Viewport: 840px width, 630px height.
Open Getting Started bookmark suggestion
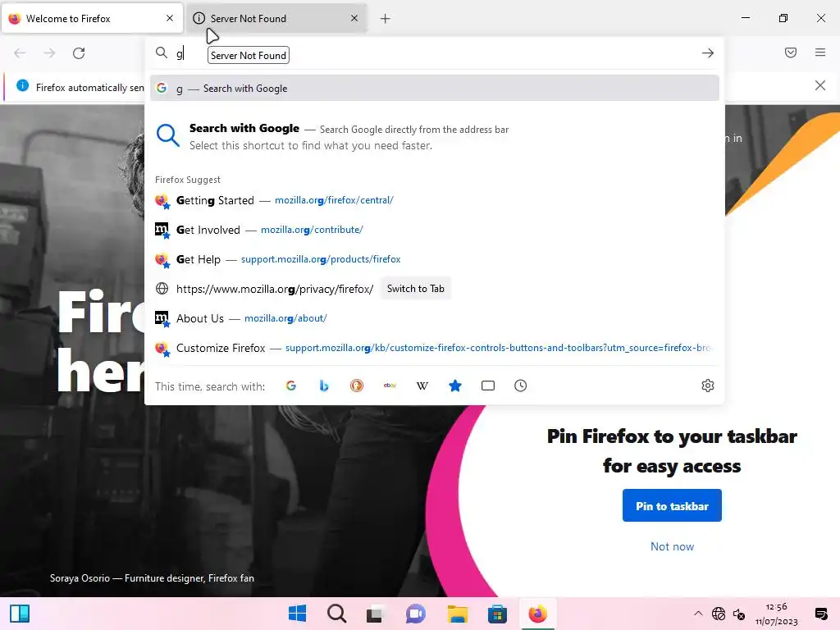[435, 200]
